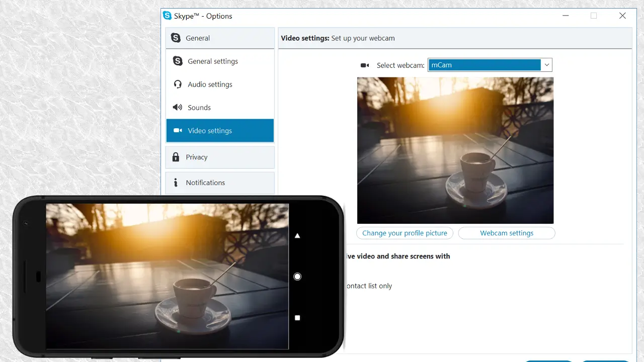Image resolution: width=644 pixels, height=362 pixels.
Task: Click the padlock icon beside Privacy
Action: pyautogui.click(x=176, y=157)
